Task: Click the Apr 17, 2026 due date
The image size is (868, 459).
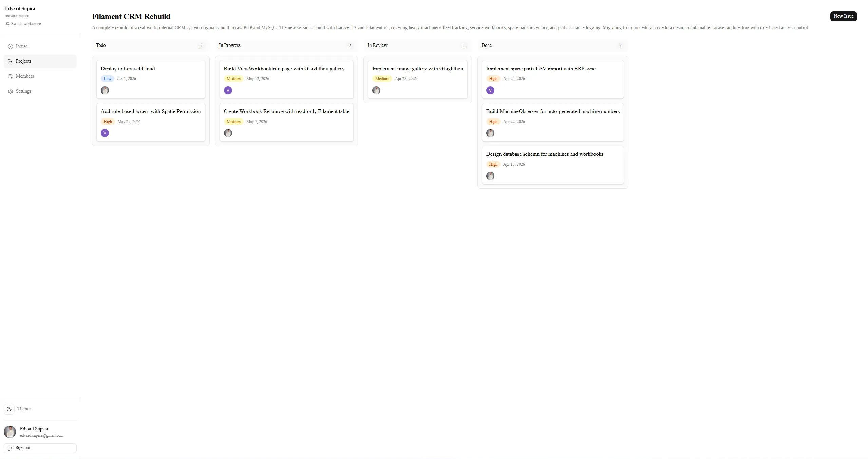Action: [x=514, y=164]
